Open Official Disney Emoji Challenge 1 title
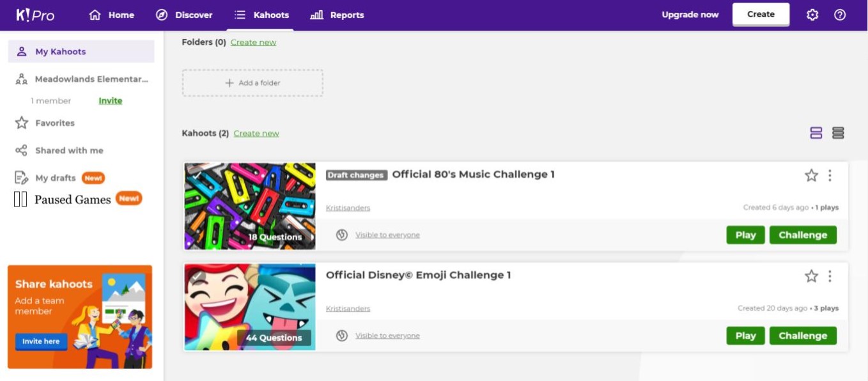Viewport: 868px width, 381px height. (418, 275)
